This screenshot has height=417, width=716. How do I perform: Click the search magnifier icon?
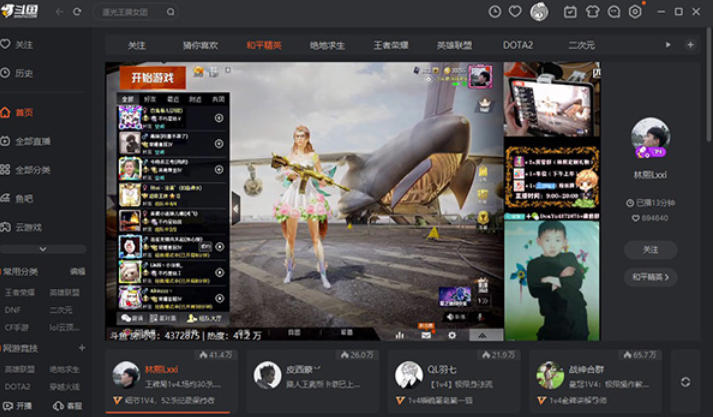coord(170,12)
